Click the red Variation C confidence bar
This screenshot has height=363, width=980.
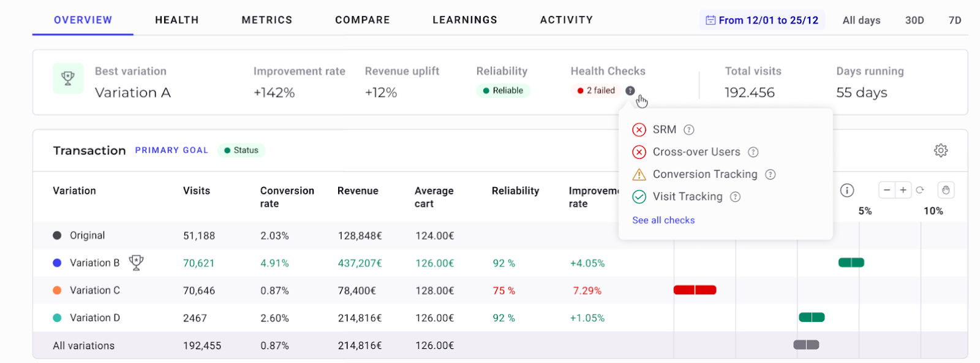coord(695,290)
